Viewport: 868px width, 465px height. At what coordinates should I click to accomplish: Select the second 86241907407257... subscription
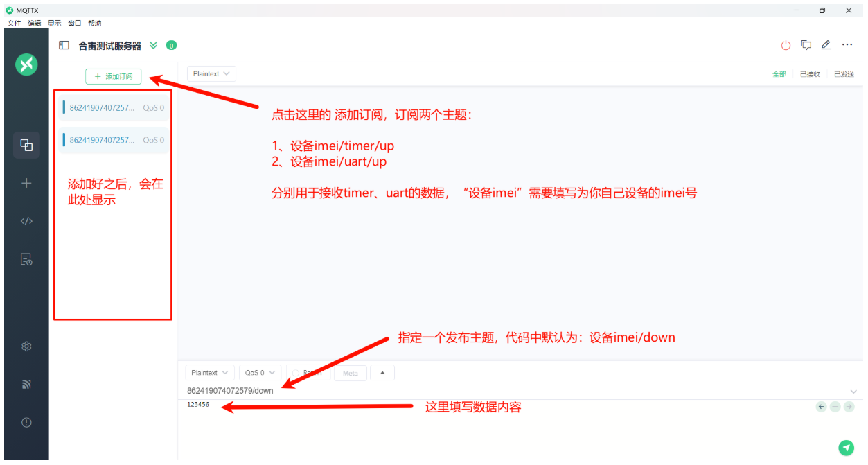pos(114,140)
